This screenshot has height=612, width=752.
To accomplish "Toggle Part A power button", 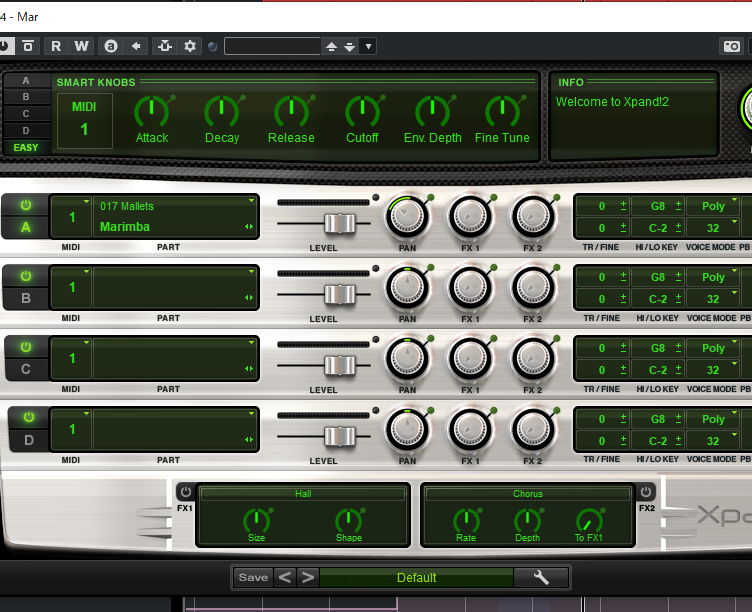I will point(26,205).
